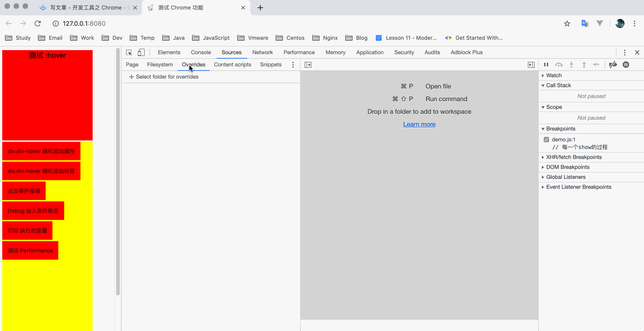644x331 pixels.
Task: Switch to the Audits panel
Action: click(x=432, y=52)
